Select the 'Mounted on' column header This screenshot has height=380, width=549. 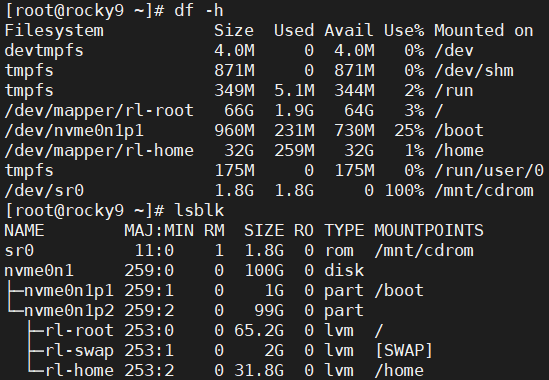tap(484, 30)
